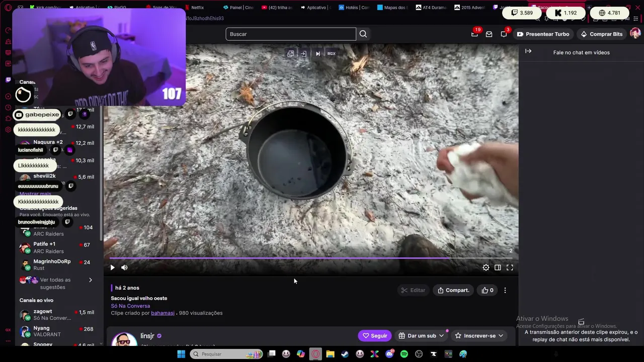Open Discord from the taskbar
The height and width of the screenshot is (362, 644).
pos(389,354)
